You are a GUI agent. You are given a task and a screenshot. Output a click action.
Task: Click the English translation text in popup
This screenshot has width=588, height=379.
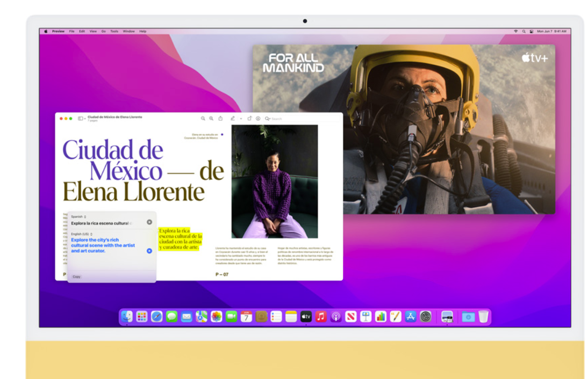pos(103,245)
